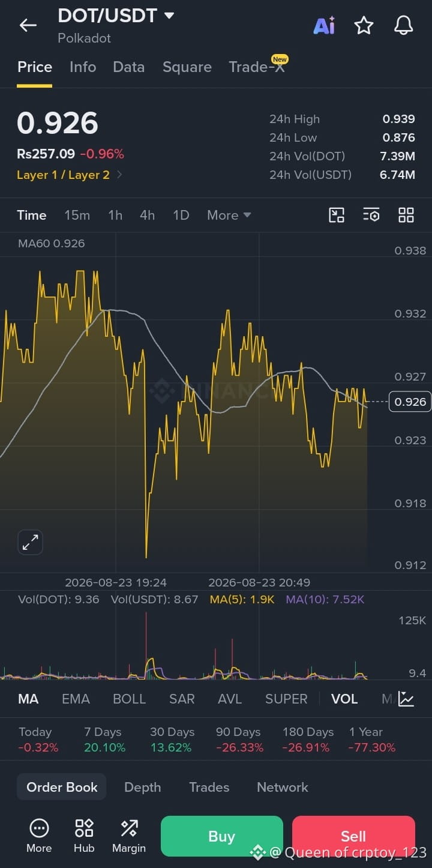Select the 90 Days -26.33% performance

[x=239, y=740]
